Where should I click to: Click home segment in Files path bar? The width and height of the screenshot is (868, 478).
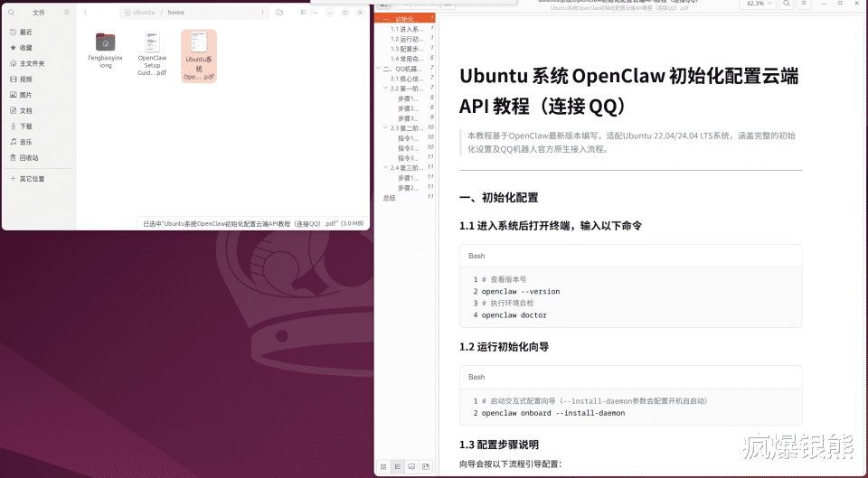click(x=176, y=12)
